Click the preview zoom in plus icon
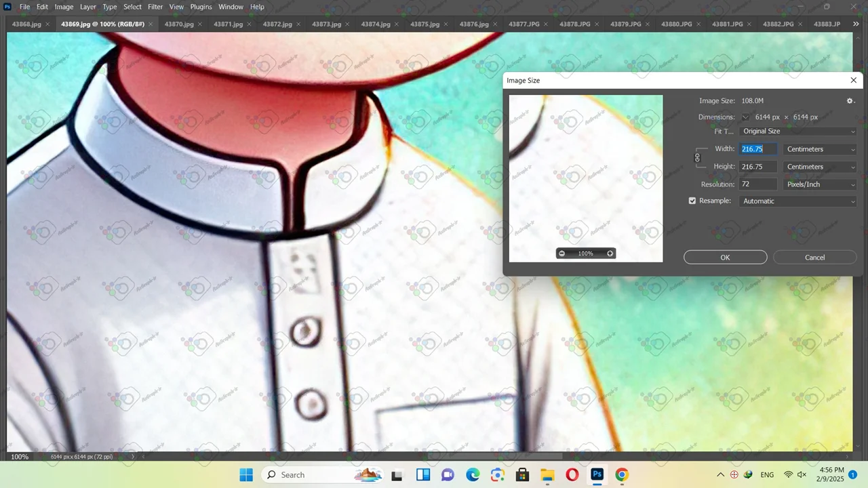 (x=610, y=253)
